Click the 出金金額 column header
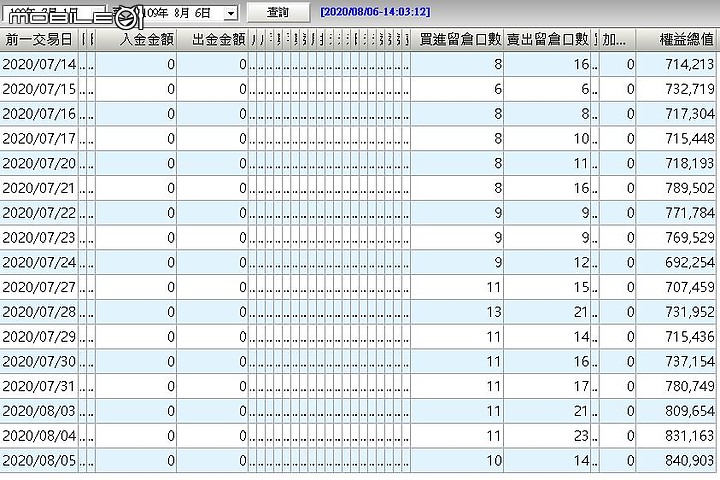The image size is (720, 480). [213, 40]
